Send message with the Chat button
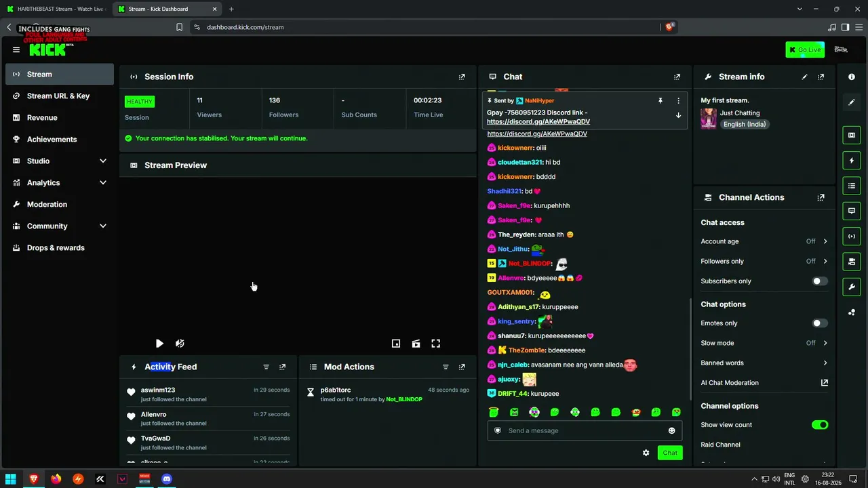This screenshot has width=868, height=488. point(670,453)
